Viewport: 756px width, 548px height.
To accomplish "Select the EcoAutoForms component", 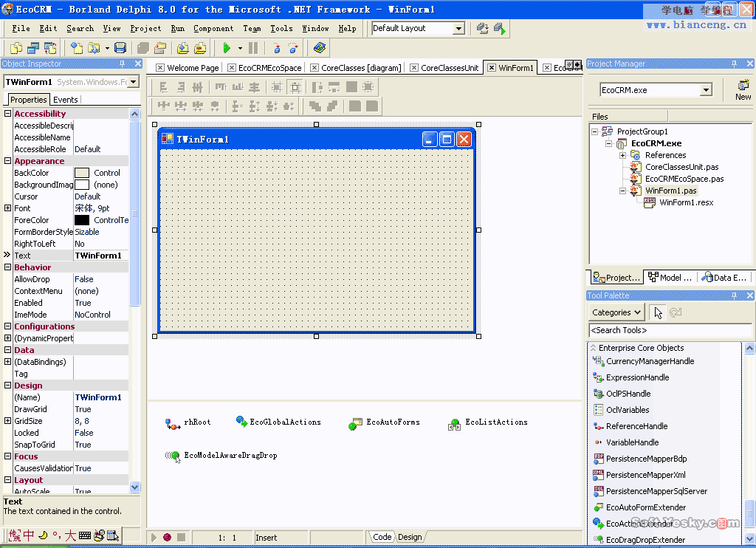I will 384,423.
